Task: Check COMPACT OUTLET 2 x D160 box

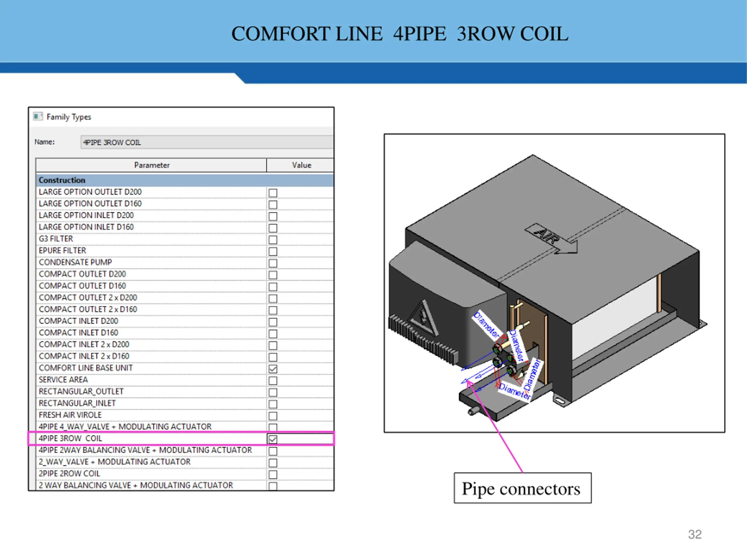Action: [x=273, y=310]
